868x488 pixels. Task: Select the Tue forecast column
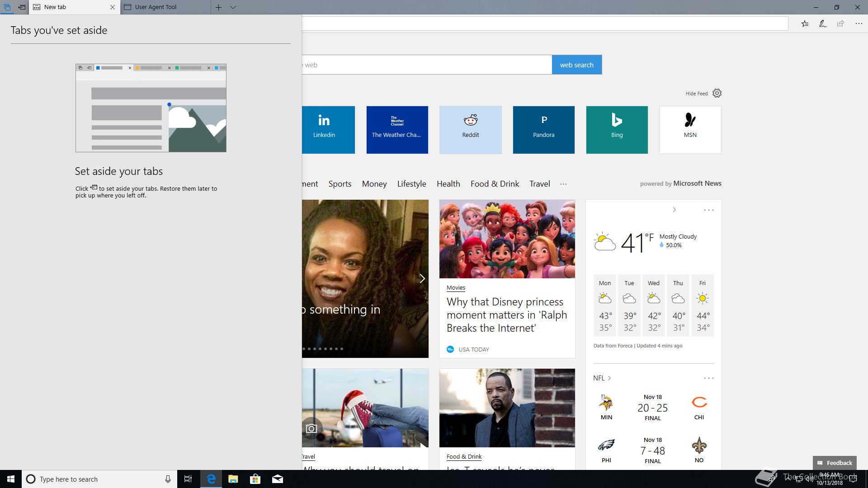[x=629, y=305]
